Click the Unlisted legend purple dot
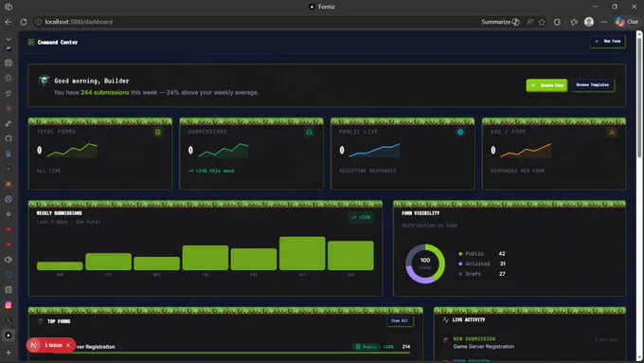The image size is (644, 363). coord(460,263)
